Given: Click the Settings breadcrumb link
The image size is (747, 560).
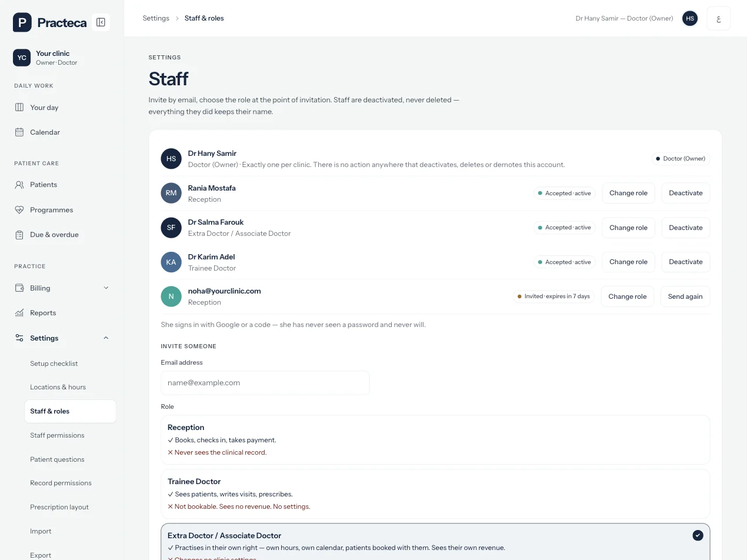Looking at the screenshot, I should pos(156,18).
